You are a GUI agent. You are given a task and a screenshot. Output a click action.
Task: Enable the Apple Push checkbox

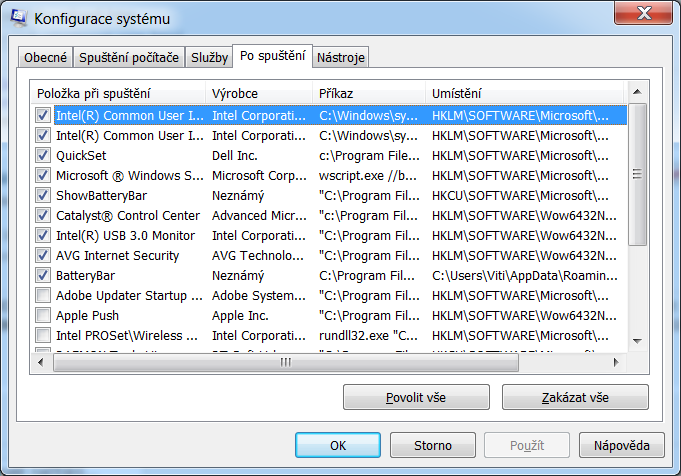pos(43,315)
